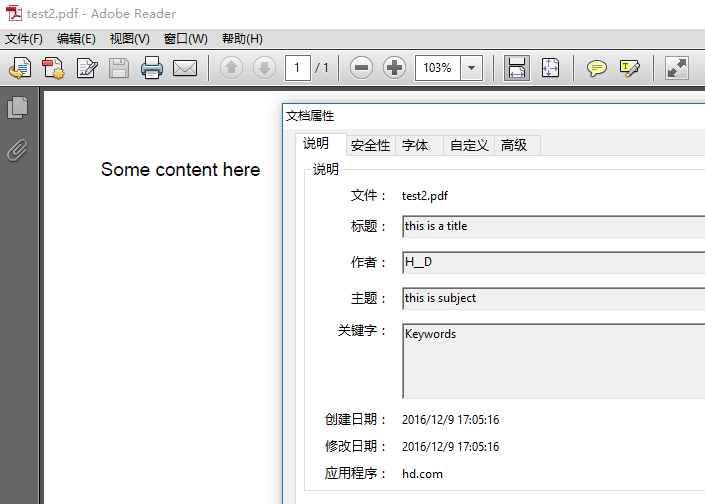Open the page thumbnails panel icon

coord(18,108)
